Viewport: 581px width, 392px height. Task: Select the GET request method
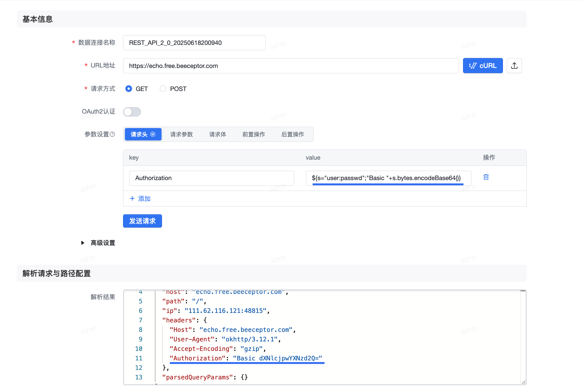[x=129, y=89]
